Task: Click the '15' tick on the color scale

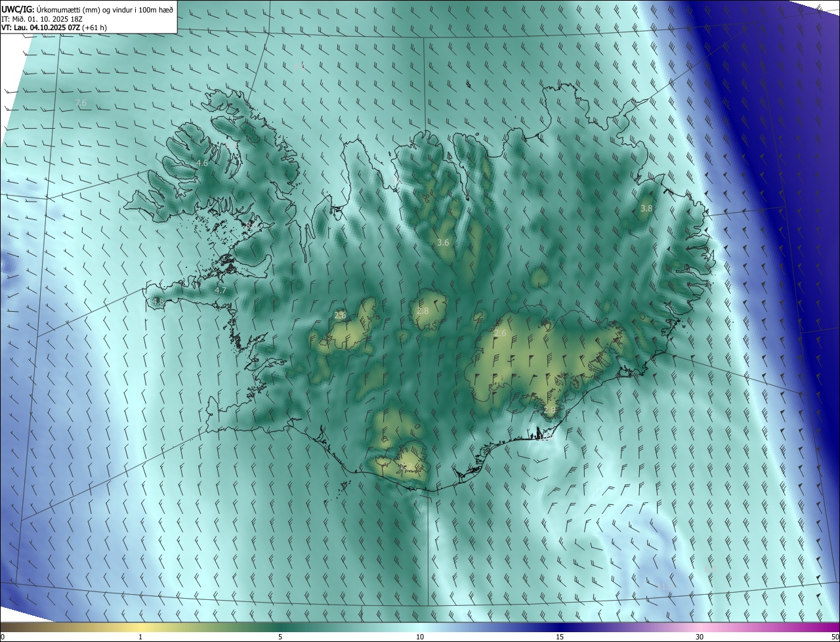Action: pos(560,637)
